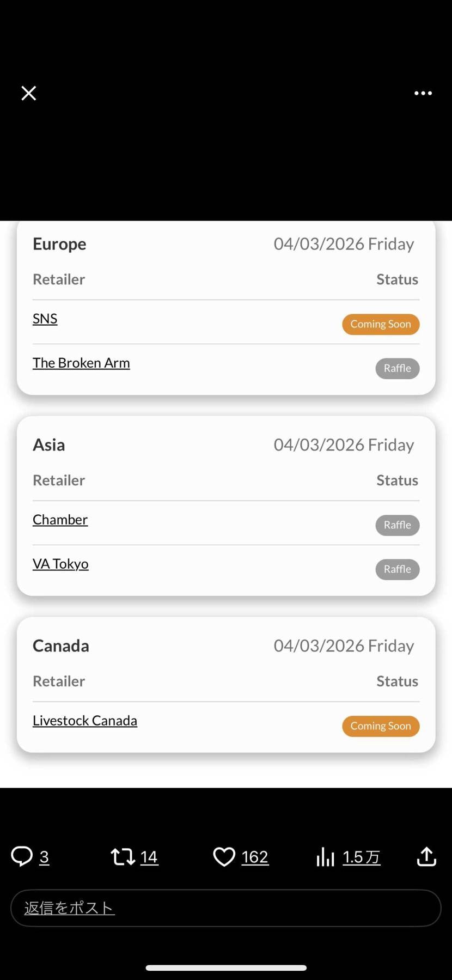Click The Broken Arm Raffle badge

click(398, 368)
